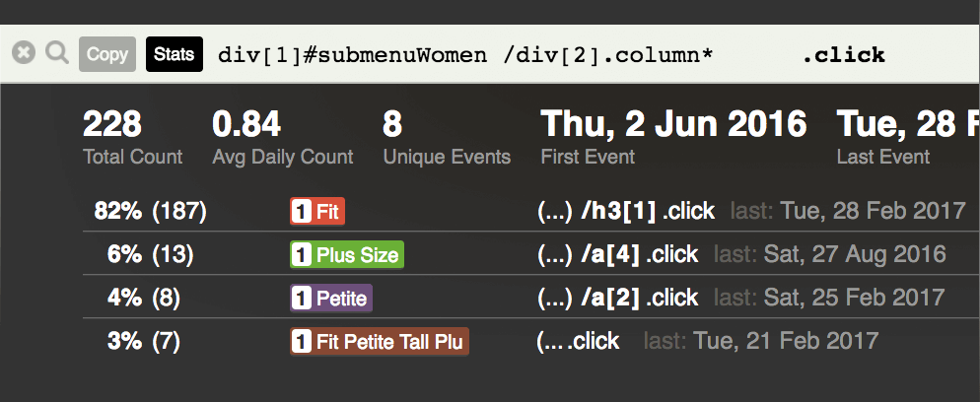This screenshot has height=402, width=980.
Task: Open the 4% (8) event row
Action: (530, 298)
